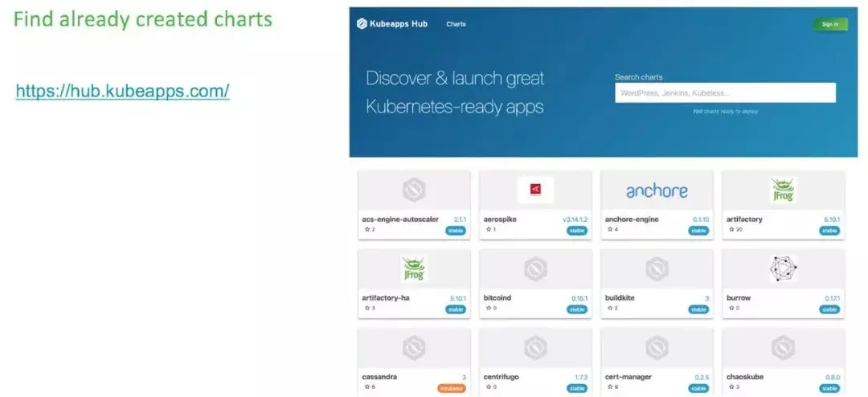
Task: Open the bitcoind chart title
Action: (x=497, y=298)
